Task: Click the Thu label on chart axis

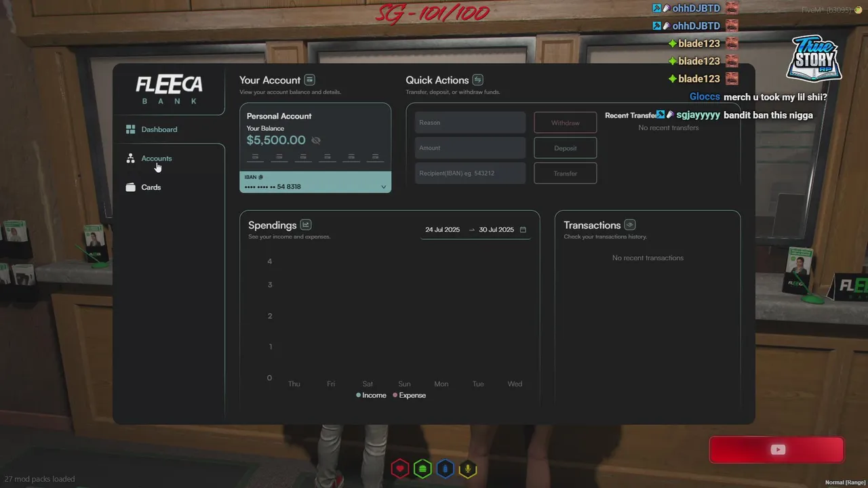Action: (294, 384)
